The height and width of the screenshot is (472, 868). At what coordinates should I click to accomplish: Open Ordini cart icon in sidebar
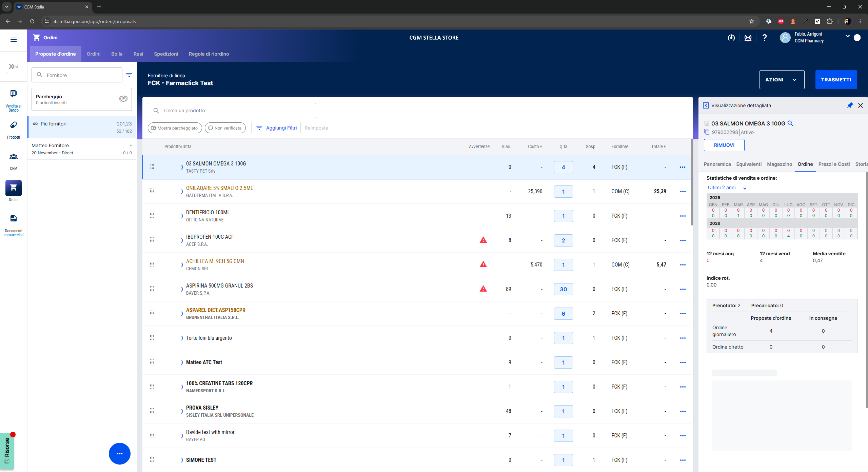click(14, 188)
